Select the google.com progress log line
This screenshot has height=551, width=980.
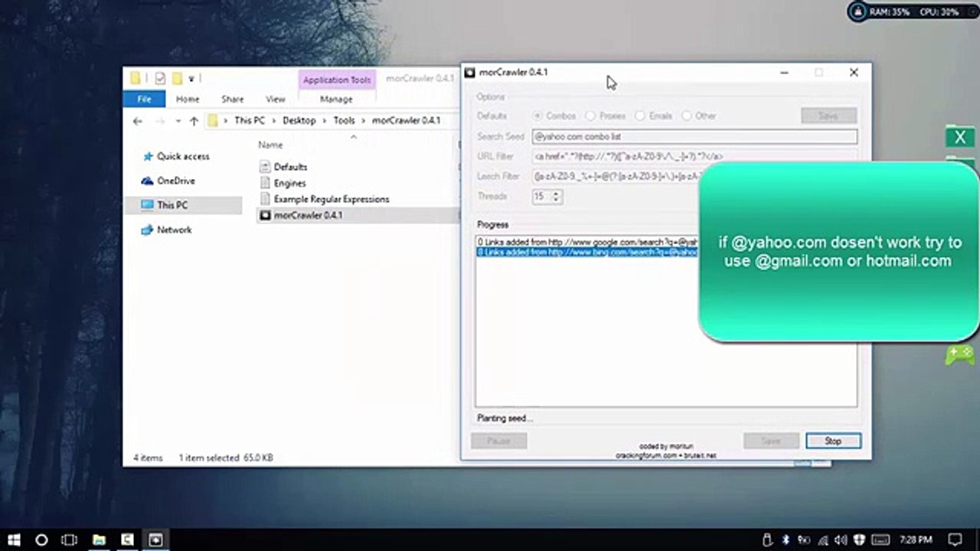click(587, 243)
